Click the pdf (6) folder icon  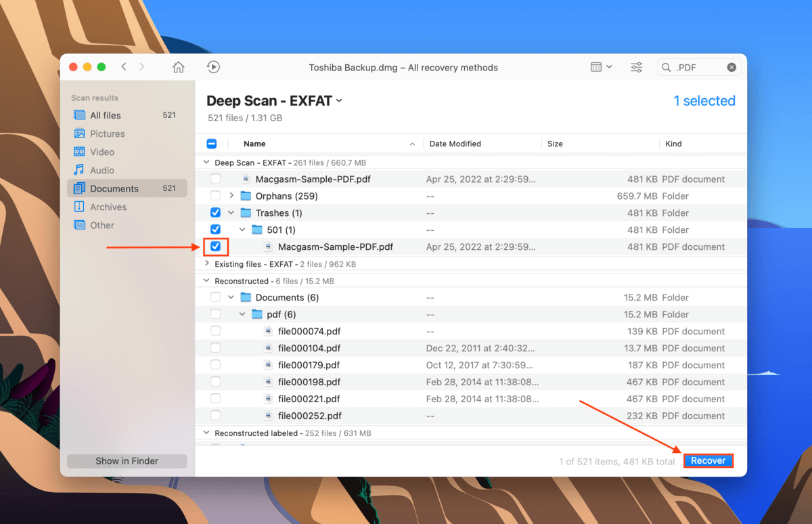[x=257, y=314]
